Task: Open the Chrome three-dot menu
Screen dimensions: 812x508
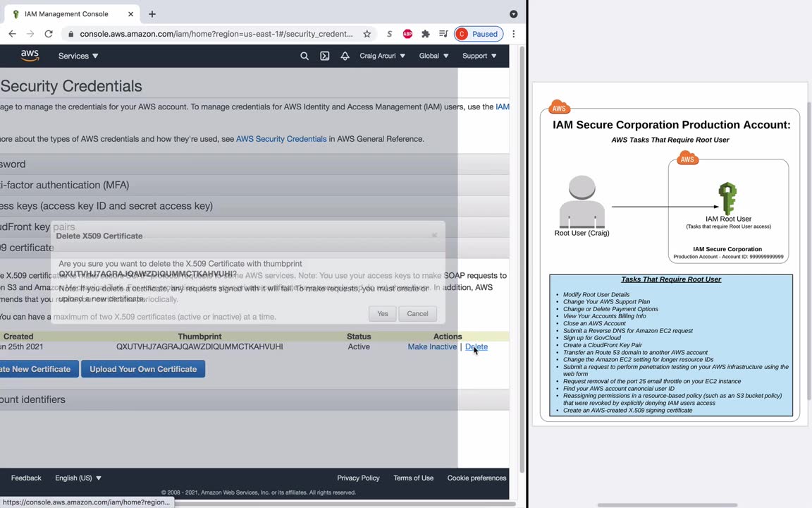Action: [x=513, y=34]
